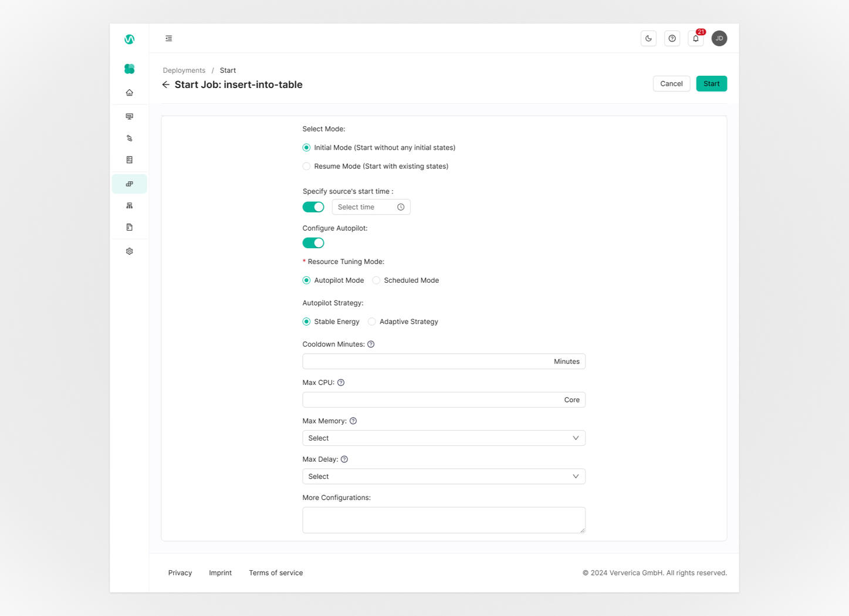Collapse the sidebar with the menu icon
This screenshot has height=616, width=849.
(x=169, y=39)
